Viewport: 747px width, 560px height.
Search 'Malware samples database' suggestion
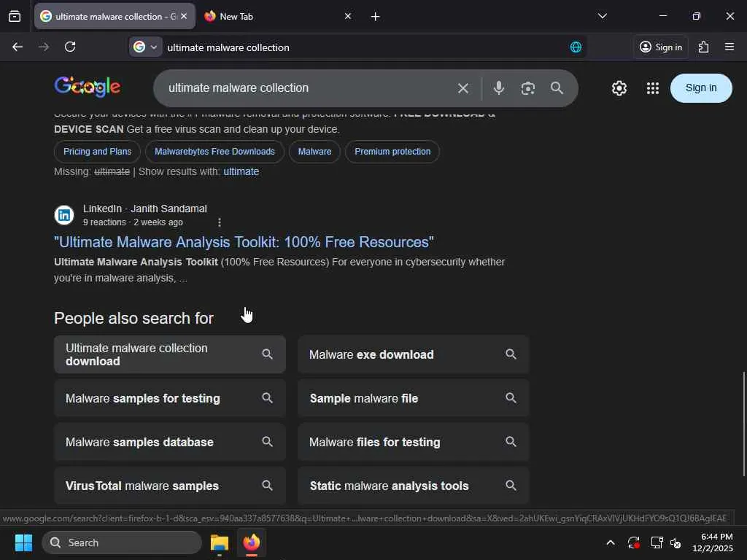click(x=169, y=442)
